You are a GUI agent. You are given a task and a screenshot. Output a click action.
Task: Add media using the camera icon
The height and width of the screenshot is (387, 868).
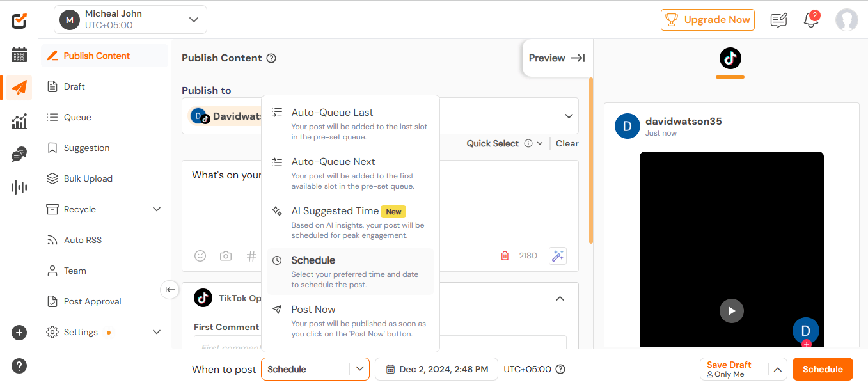[x=226, y=256]
